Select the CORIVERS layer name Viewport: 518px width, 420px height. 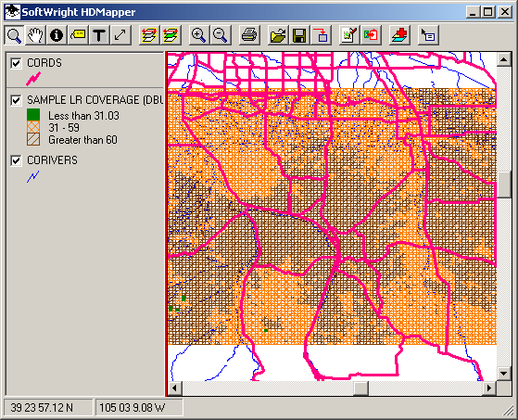52,160
